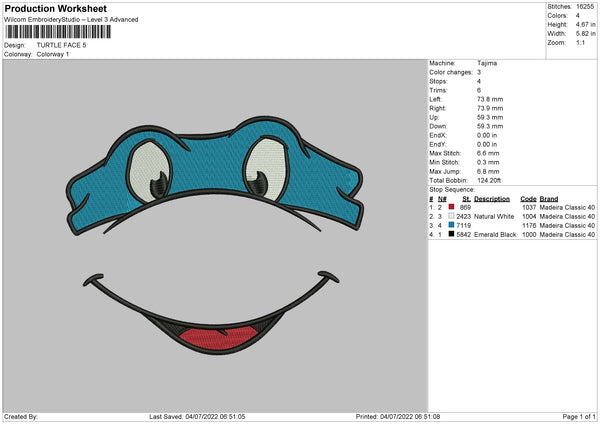Click the Emerald Black thread color swatch
Image resolution: width=600 pixels, height=424 pixels.
click(x=451, y=234)
